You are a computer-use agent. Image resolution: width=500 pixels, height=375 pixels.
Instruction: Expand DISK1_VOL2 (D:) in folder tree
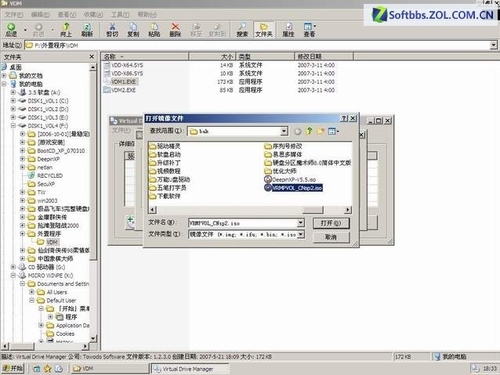click(13, 109)
